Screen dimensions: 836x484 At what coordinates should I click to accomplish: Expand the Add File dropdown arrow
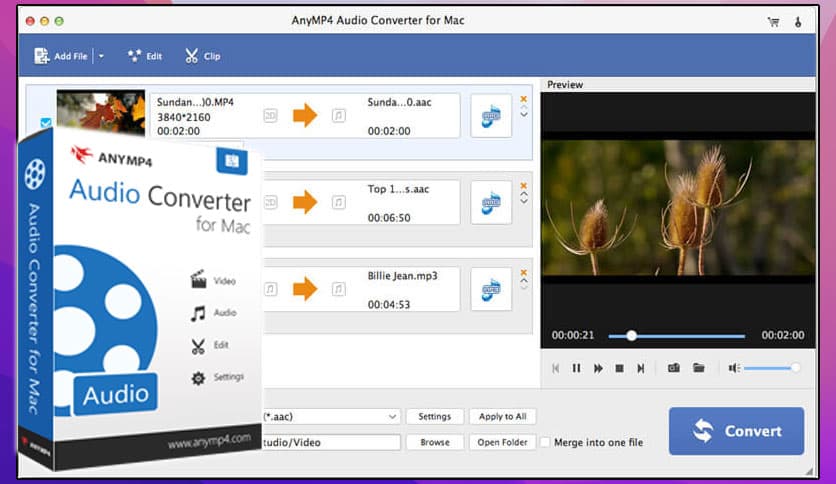[101, 56]
